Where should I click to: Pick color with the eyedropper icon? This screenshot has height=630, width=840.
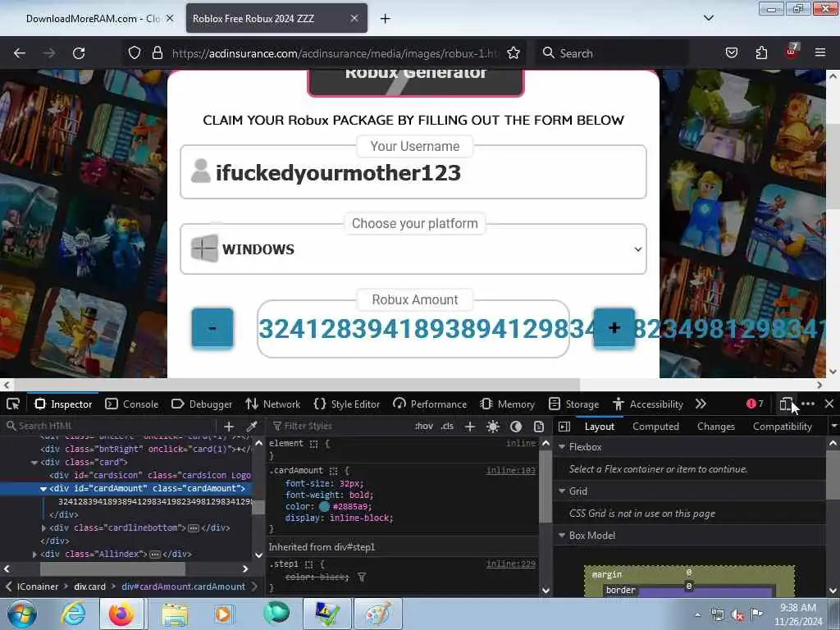251,427
